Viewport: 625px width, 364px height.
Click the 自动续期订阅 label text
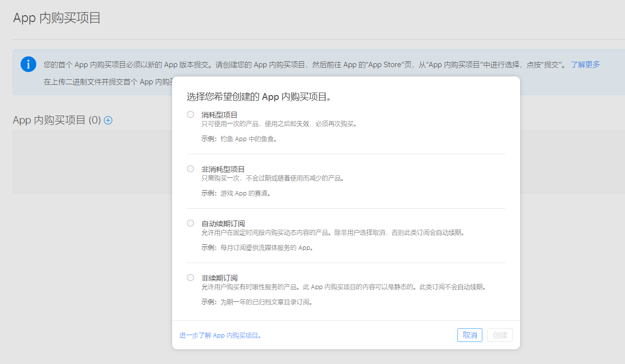[x=223, y=223]
